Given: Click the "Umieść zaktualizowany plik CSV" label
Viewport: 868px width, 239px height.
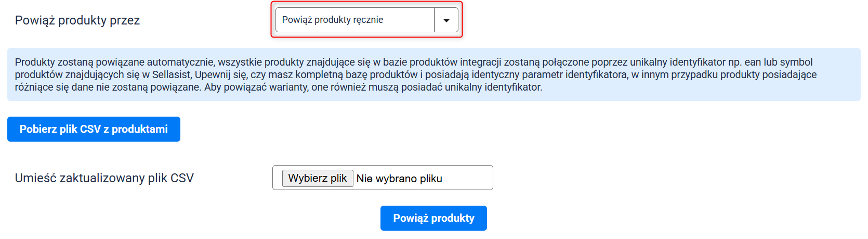Looking at the screenshot, I should (104, 178).
